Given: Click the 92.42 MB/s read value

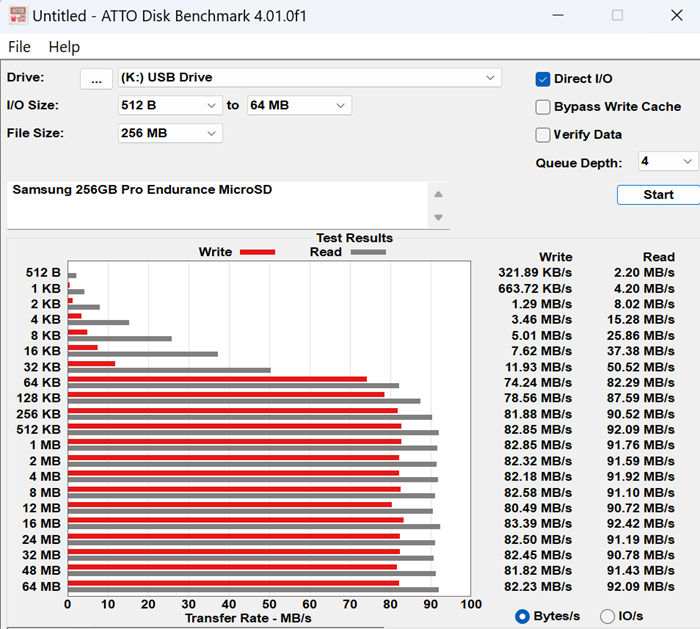Looking at the screenshot, I should (641, 523).
